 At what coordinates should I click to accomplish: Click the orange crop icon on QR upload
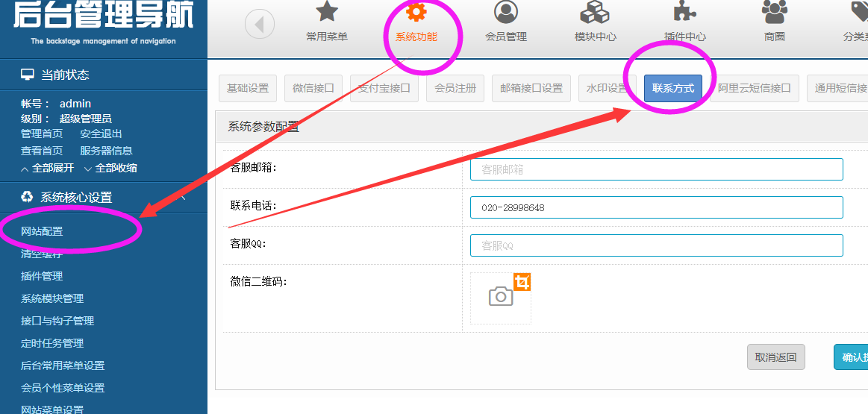pos(522,282)
